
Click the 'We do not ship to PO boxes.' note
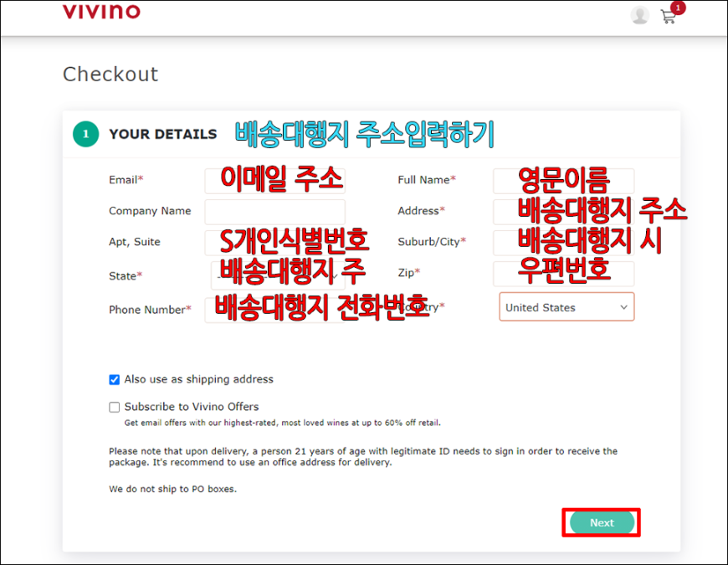point(172,489)
